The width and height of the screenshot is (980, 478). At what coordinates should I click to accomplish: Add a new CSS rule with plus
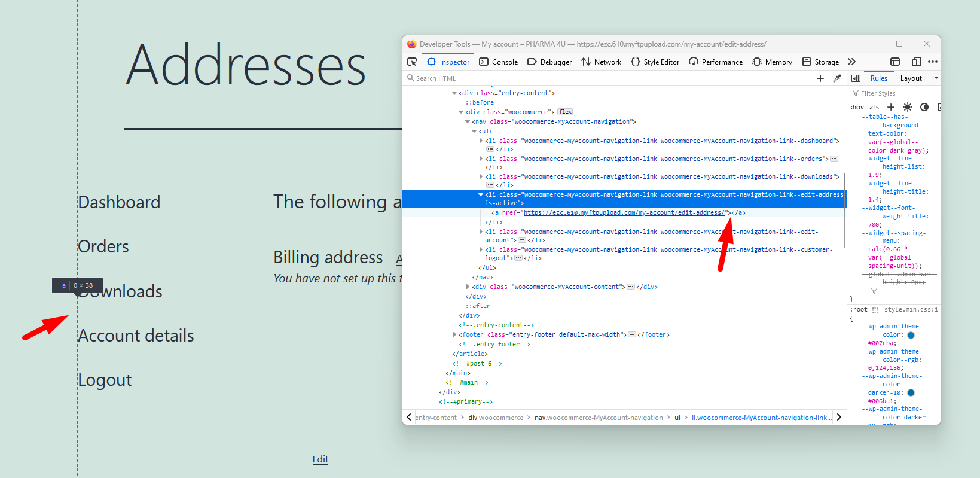pos(891,107)
